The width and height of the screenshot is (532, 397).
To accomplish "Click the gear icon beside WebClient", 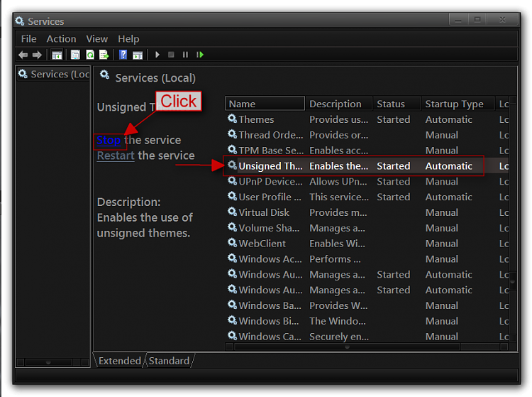I will (x=232, y=243).
